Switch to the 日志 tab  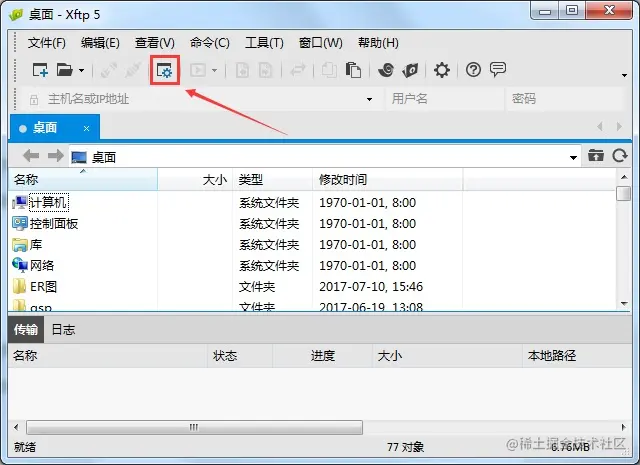pos(63,329)
